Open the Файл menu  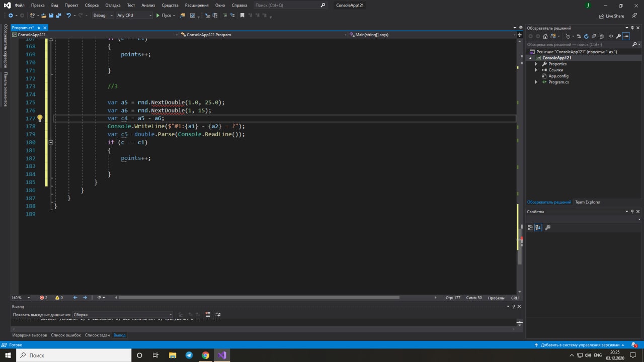19,5
